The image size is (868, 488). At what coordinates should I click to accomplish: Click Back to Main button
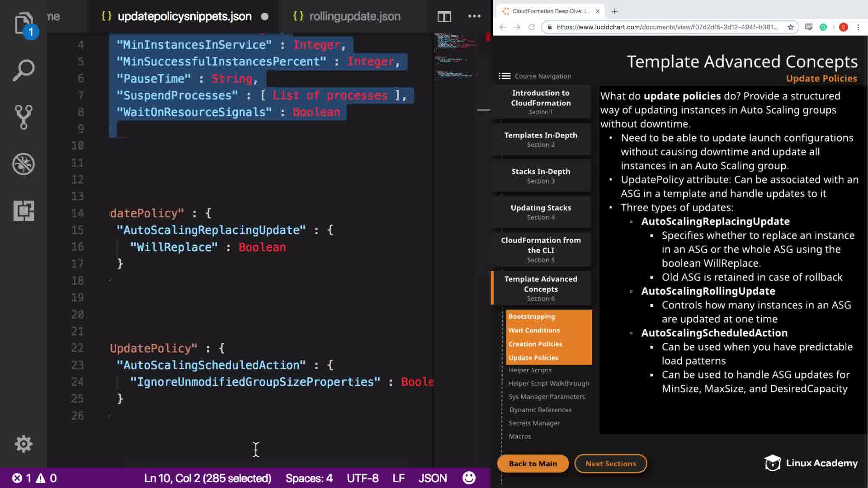click(533, 464)
